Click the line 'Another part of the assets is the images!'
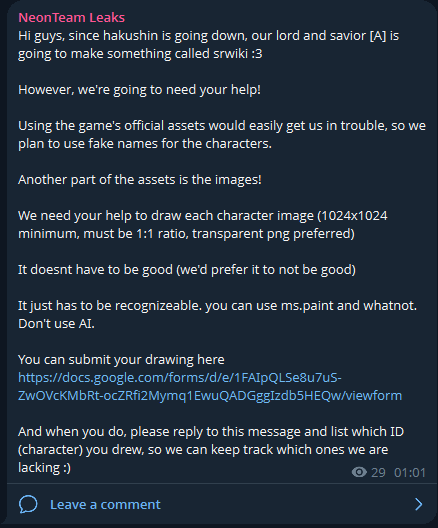438x528 pixels. tap(140, 179)
